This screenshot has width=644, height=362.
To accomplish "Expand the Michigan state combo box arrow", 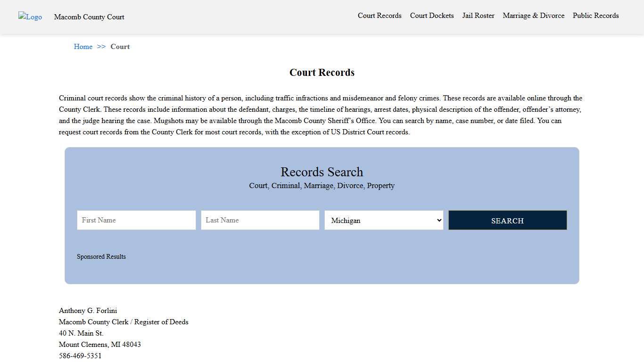I will click(x=438, y=220).
